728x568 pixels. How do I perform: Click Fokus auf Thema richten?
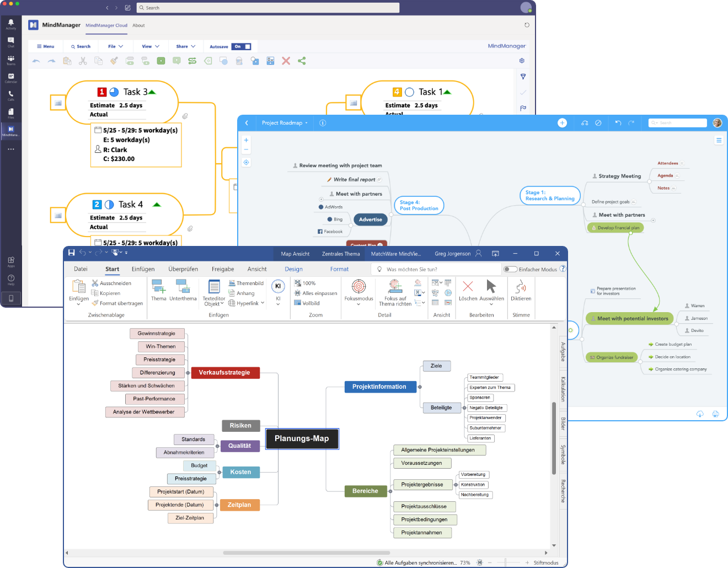point(395,292)
